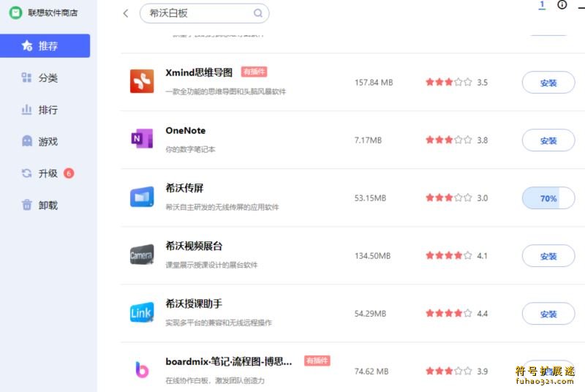Install 希沃视频展台
Image resolution: width=585 pixels, height=392 pixels.
point(548,256)
